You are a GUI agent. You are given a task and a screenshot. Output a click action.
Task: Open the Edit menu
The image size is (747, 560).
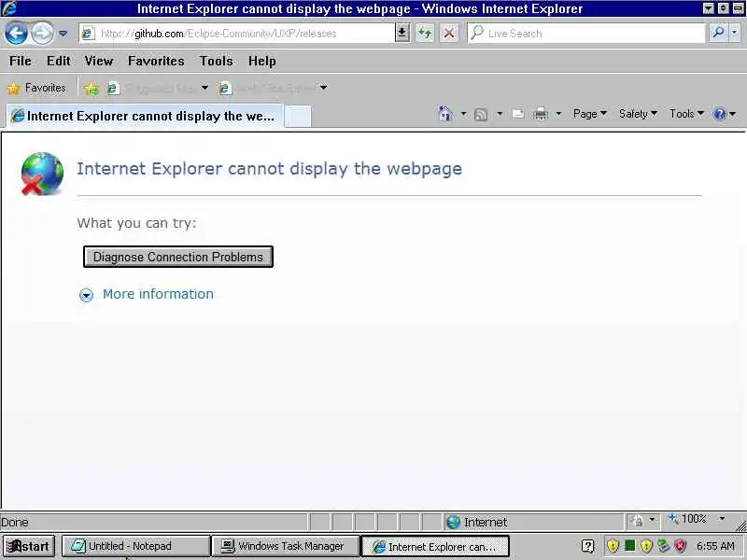pos(59,61)
